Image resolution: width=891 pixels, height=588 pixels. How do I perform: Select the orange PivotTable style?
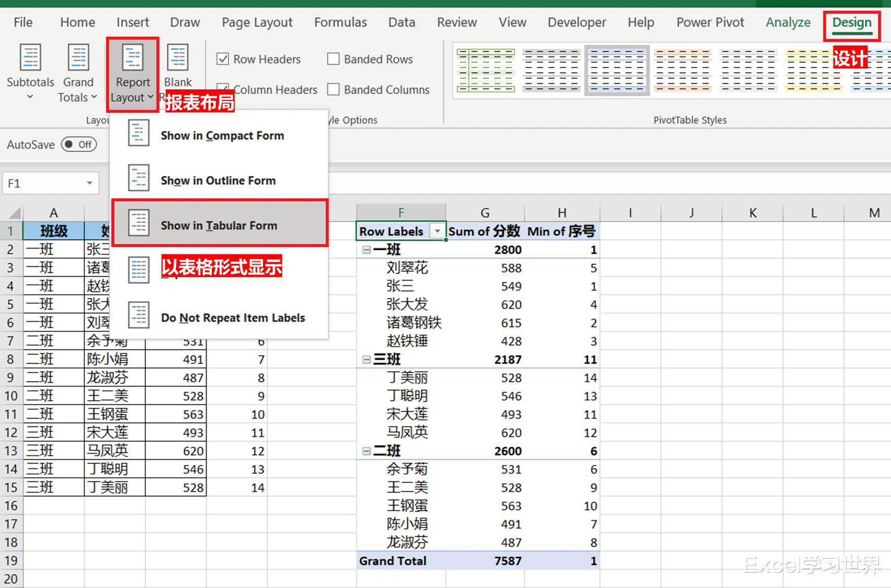pyautogui.click(x=681, y=70)
